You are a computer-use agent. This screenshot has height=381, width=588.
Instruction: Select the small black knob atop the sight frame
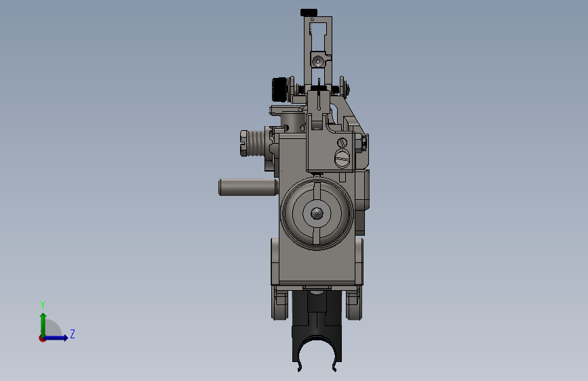point(309,13)
